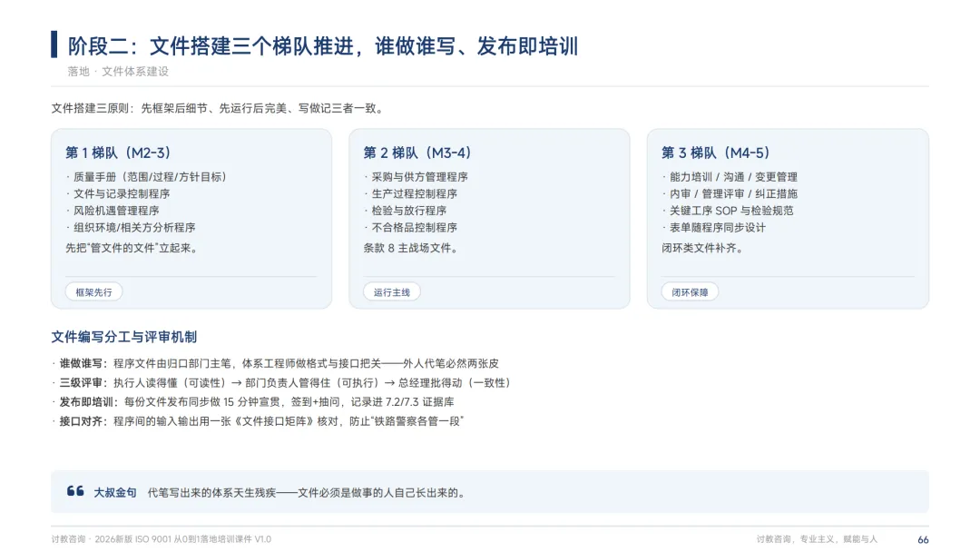Click the 大叔金句 label

click(115, 493)
